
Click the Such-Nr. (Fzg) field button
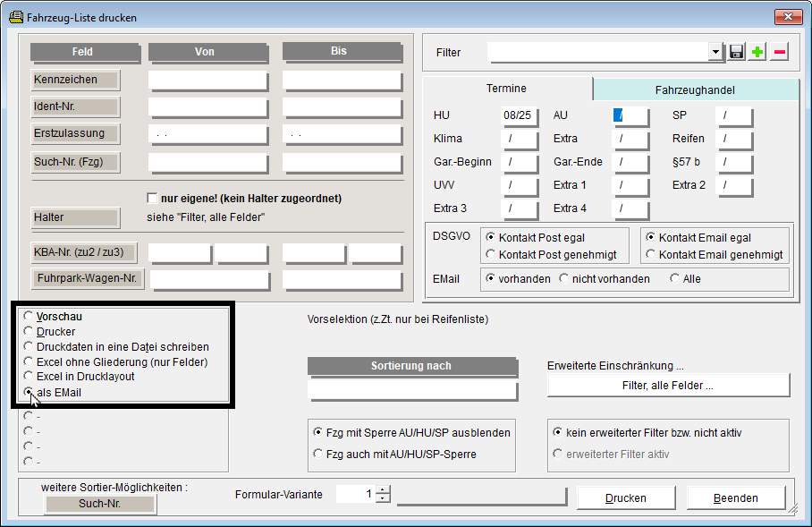[x=75, y=162]
